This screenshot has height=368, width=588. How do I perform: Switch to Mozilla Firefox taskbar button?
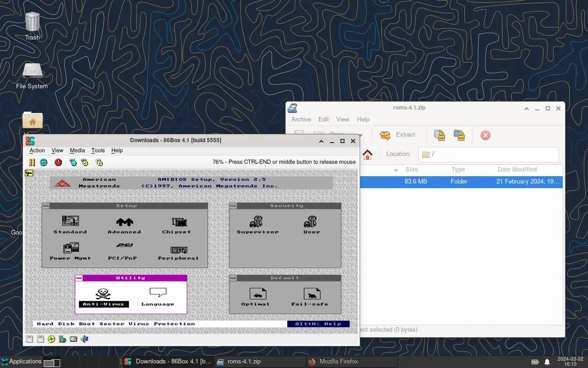coord(352,362)
